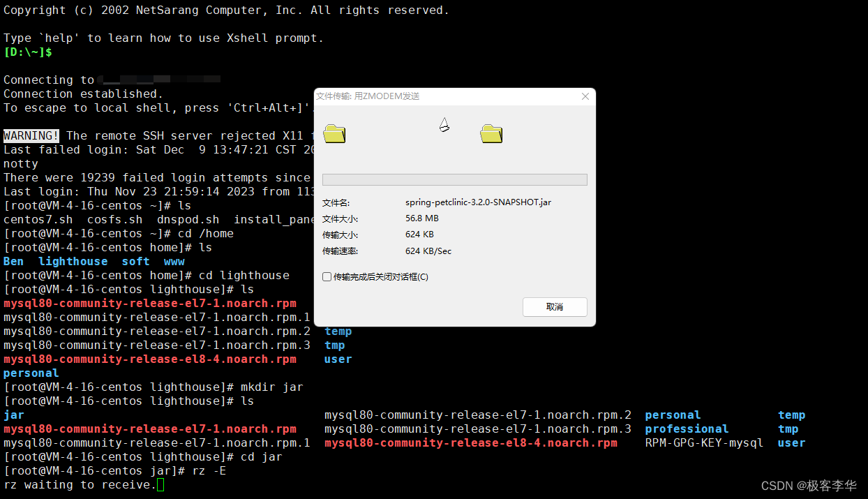
Task: Click the 'cd jar' command line
Action: point(143,456)
